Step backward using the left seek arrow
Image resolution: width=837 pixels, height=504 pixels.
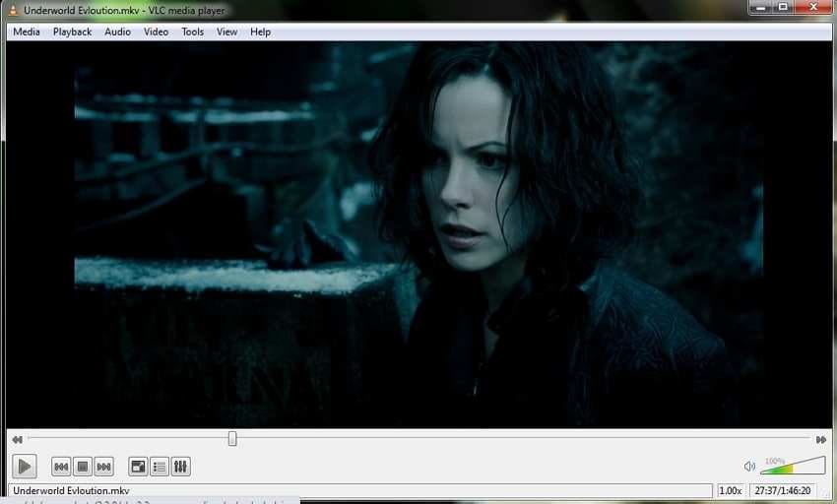17,439
